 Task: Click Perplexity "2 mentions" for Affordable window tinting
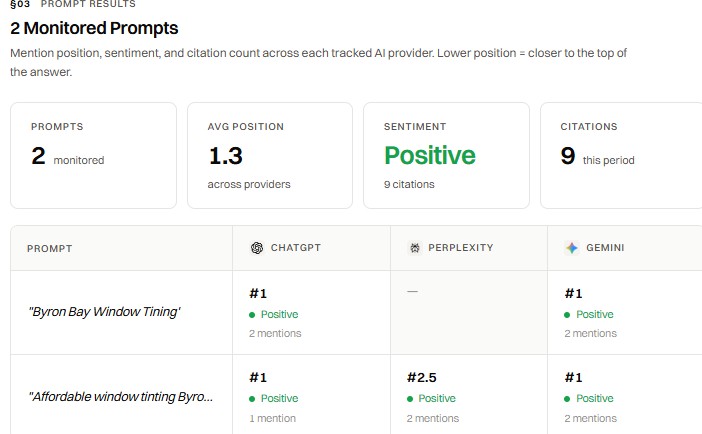point(433,418)
